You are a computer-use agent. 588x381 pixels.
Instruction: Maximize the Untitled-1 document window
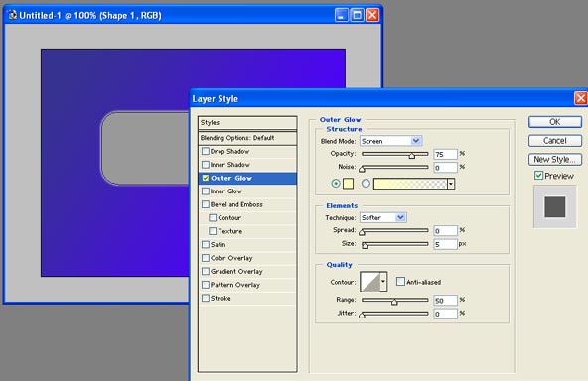click(357, 15)
